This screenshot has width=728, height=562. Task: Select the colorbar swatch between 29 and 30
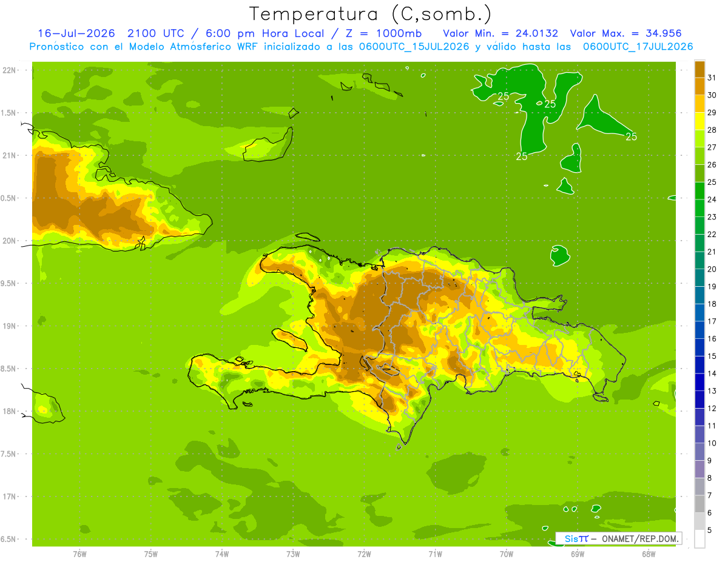pos(699,104)
